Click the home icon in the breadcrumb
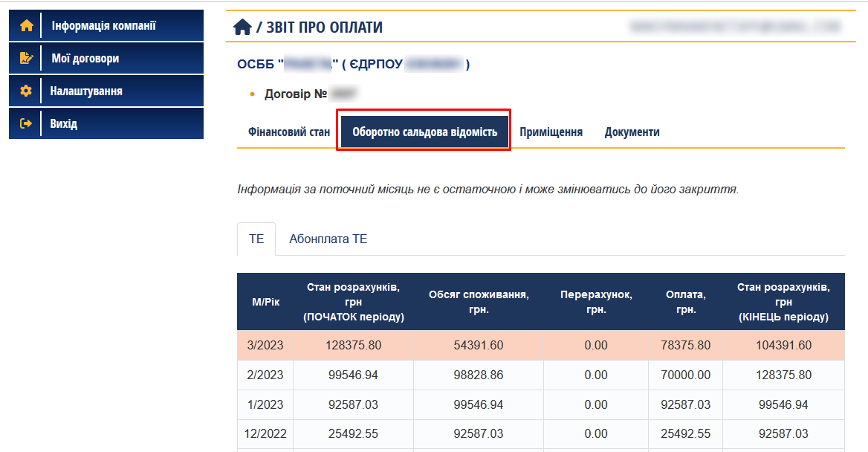This screenshot has width=868, height=452. coord(242,28)
